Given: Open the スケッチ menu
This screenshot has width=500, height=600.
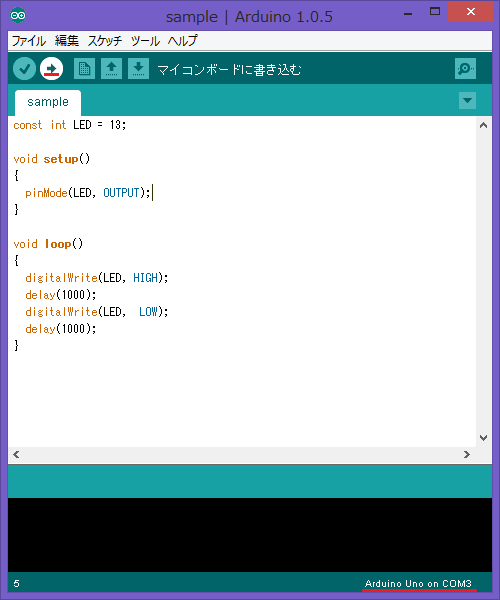Looking at the screenshot, I should tap(104, 41).
